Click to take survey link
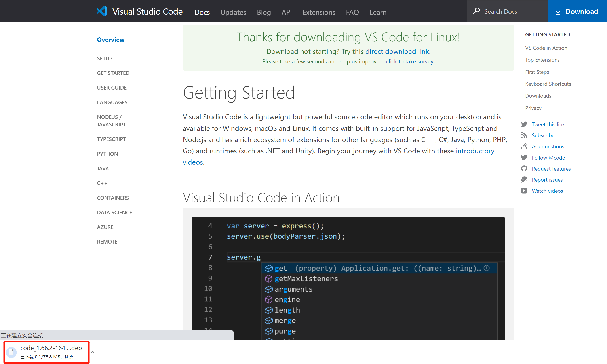 (410, 62)
